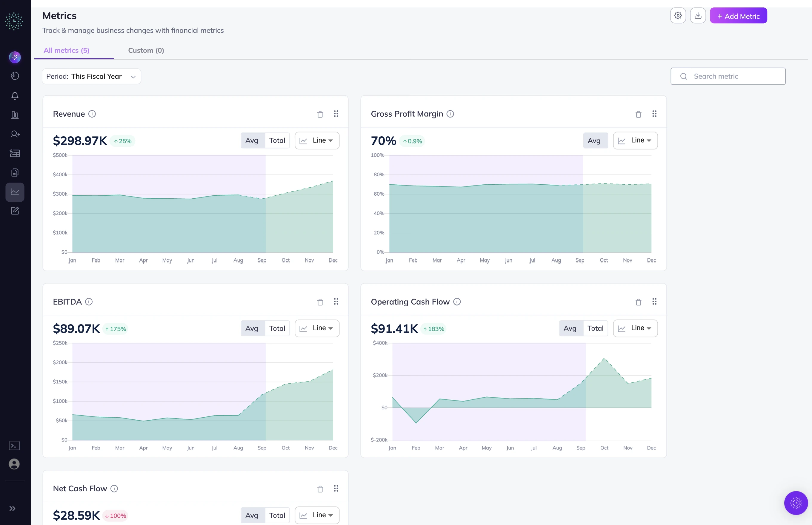812x525 pixels.
Task: Click Gross Profit Margin drag handle
Action: [654, 114]
